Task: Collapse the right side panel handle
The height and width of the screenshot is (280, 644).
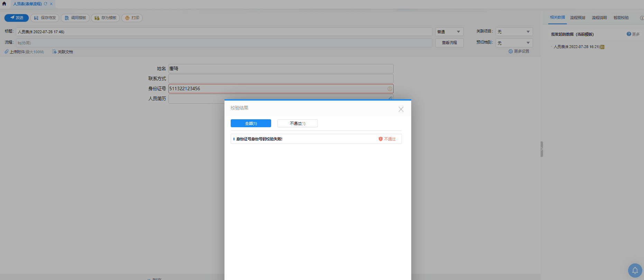Action: [542, 149]
